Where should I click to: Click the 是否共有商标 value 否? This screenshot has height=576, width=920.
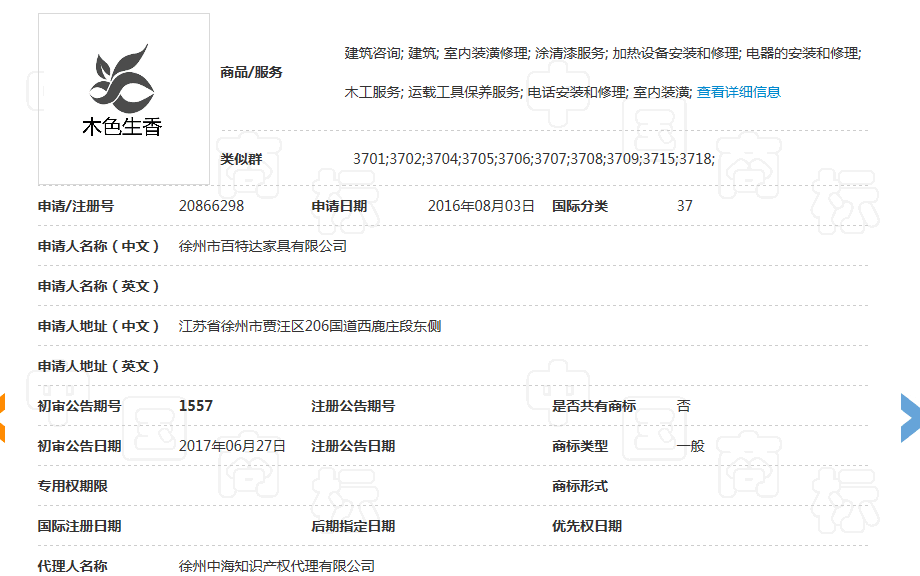point(683,406)
